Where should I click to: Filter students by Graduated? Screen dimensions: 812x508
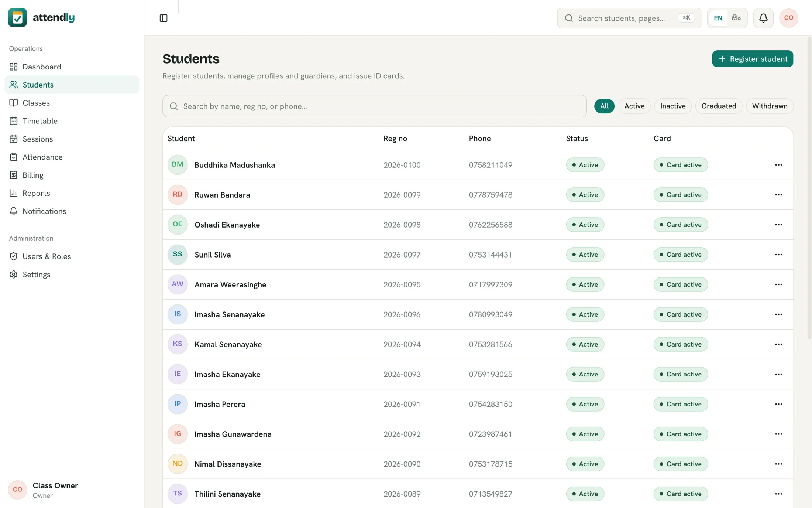[719, 106]
